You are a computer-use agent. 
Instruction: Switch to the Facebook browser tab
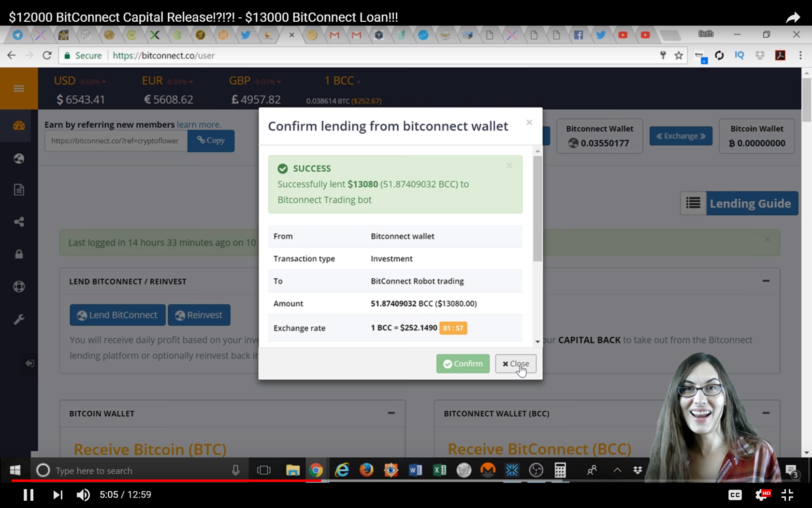(579, 35)
